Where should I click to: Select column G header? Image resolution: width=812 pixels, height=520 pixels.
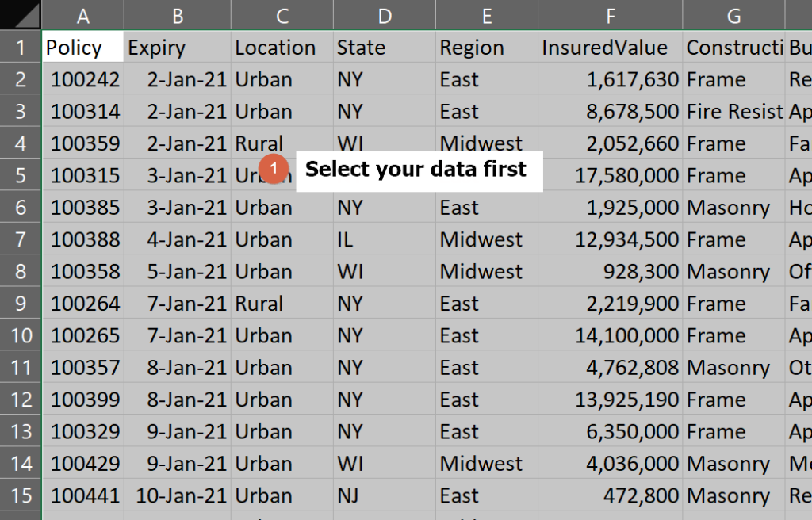[x=733, y=14]
